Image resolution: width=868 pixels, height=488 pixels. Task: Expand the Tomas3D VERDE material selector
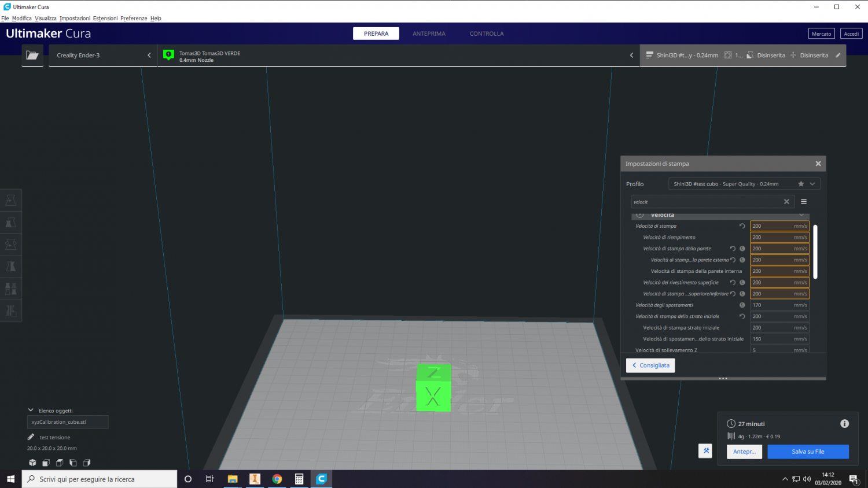[399, 56]
